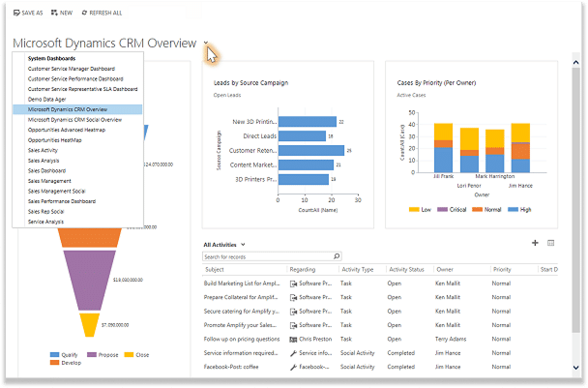Image resolution: width=588 pixels, height=388 pixels.
Task: Open 'Facebook-Post: coffee' activity
Action: 231,367
